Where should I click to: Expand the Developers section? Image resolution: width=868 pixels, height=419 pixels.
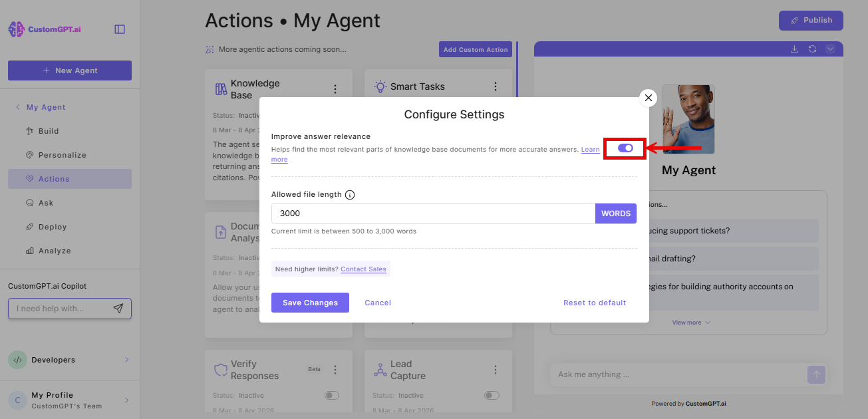[x=69, y=359]
